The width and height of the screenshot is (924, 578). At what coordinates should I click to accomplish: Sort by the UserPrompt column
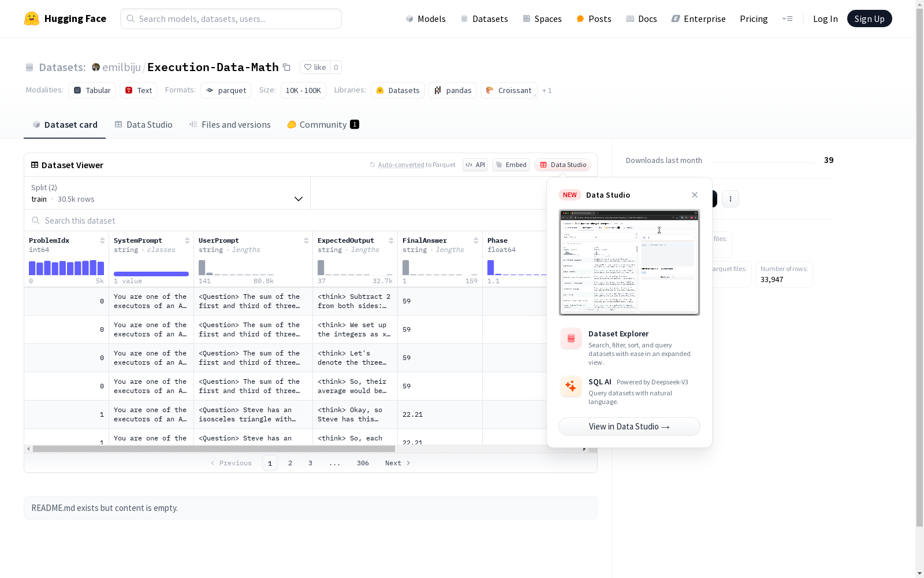pos(306,240)
